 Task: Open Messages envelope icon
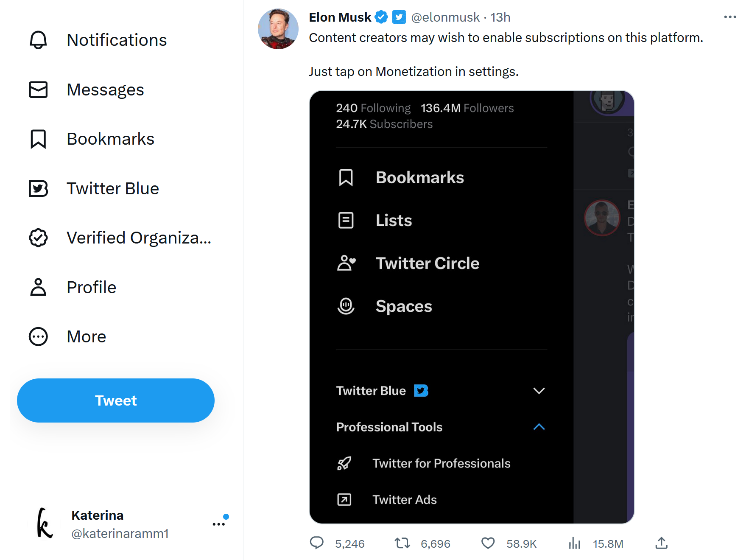click(38, 90)
